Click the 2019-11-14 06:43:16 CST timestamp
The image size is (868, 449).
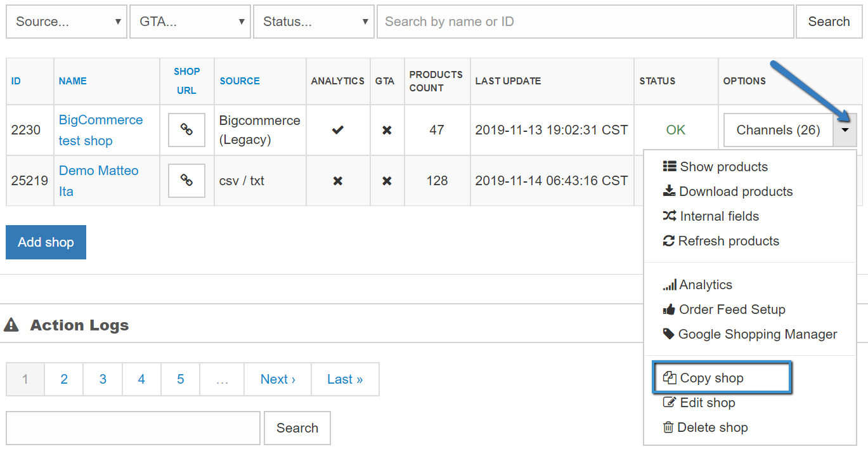tap(552, 181)
